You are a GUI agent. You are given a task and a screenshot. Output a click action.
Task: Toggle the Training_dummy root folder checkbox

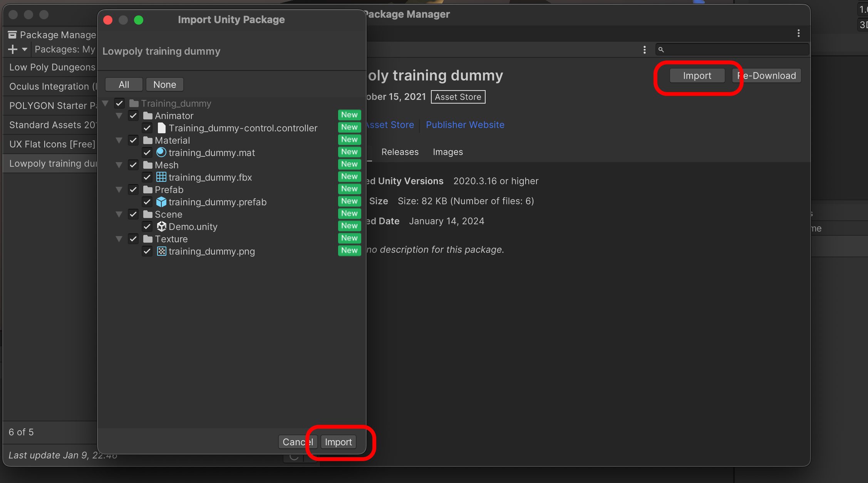pos(119,103)
